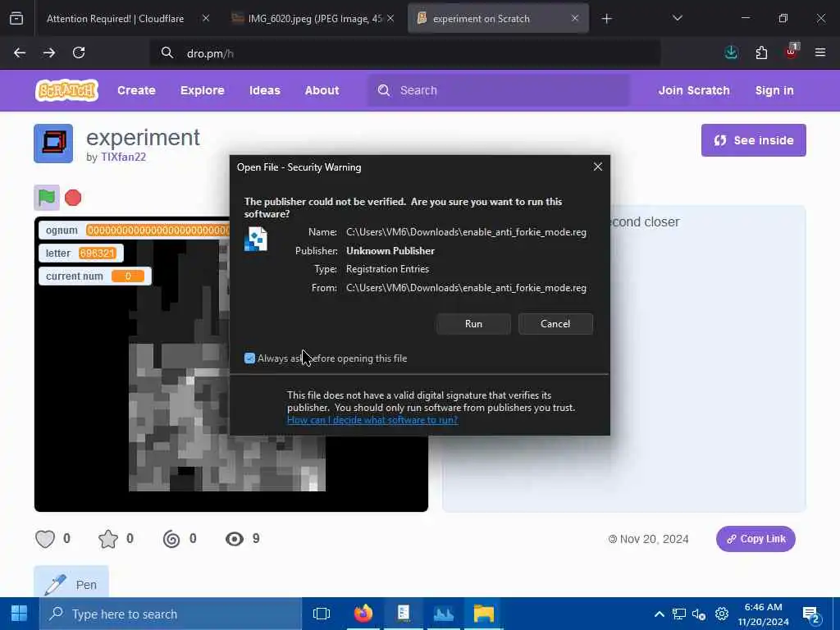Click Run in the security warning
The image size is (840, 630).
click(473, 323)
